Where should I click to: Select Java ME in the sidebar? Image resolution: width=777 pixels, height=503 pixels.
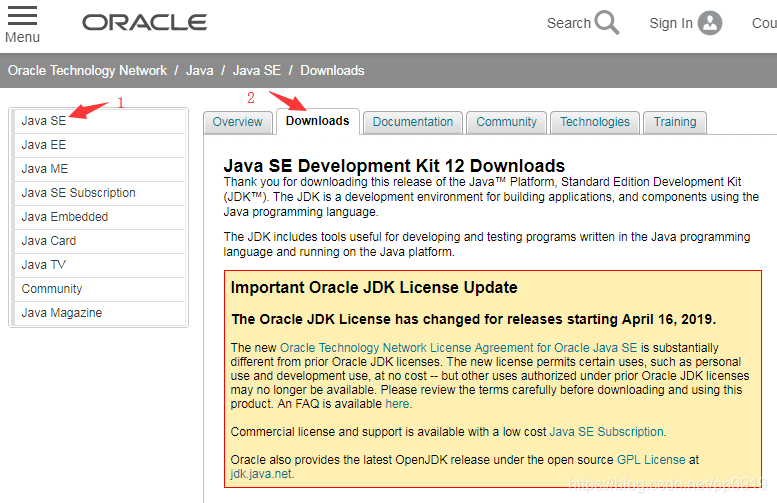tap(99, 169)
